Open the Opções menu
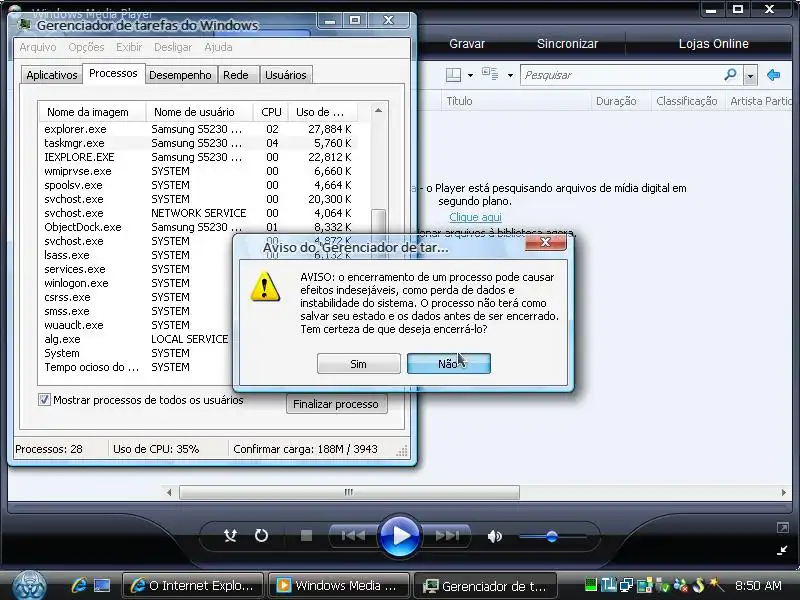The image size is (800, 600). pyautogui.click(x=86, y=47)
